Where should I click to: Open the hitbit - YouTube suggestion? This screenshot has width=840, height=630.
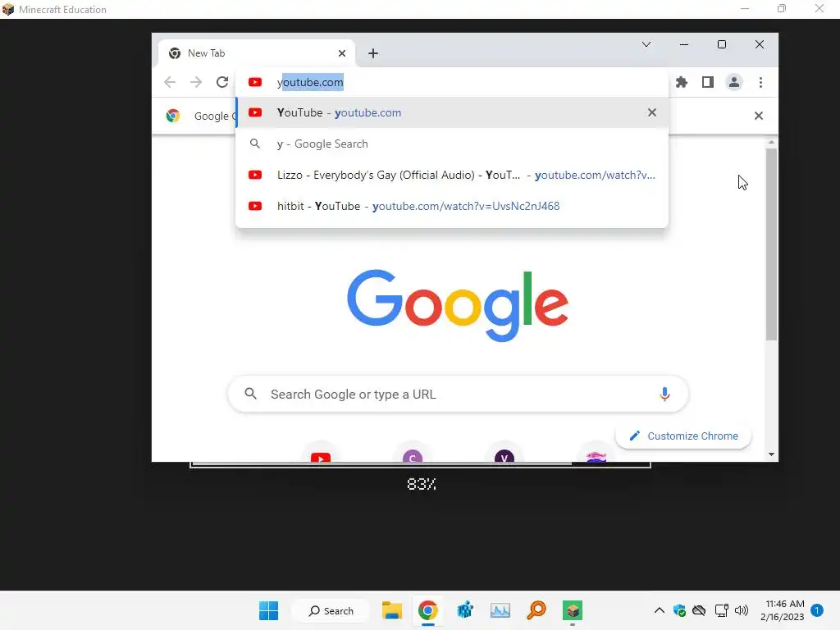tap(452, 206)
